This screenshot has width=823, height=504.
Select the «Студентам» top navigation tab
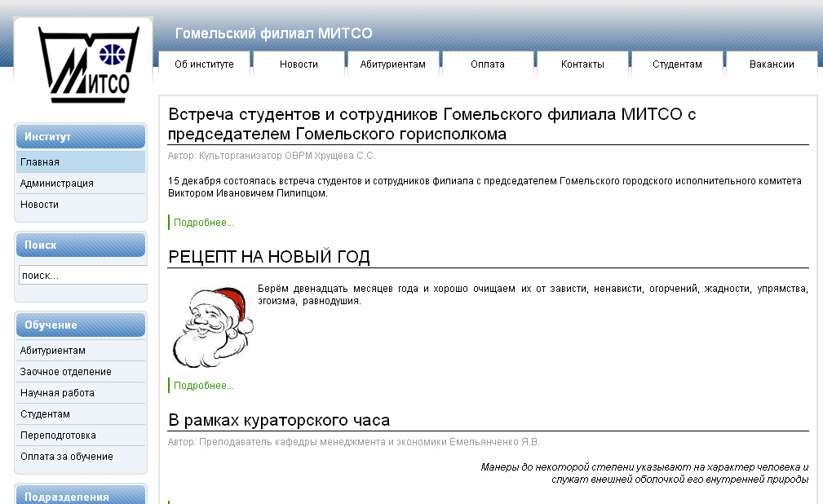[677, 64]
